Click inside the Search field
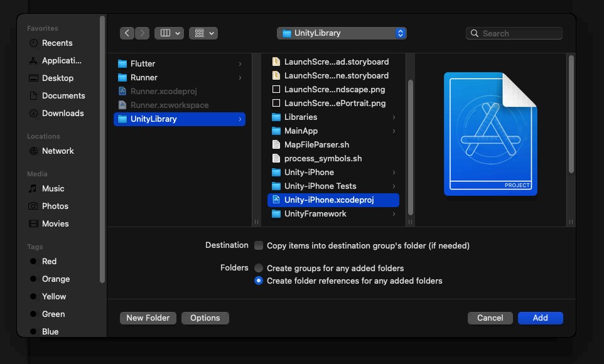This screenshot has width=604, height=364. pos(514,33)
